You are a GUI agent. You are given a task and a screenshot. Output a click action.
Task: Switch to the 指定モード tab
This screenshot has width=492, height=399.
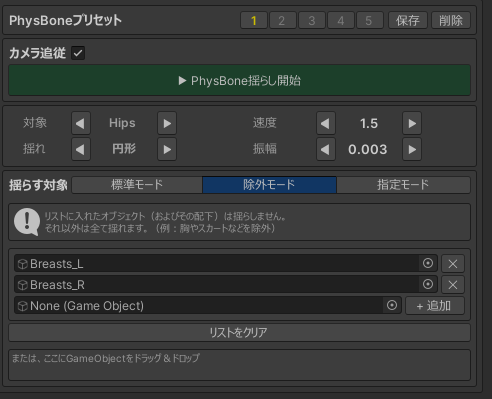coord(403,185)
